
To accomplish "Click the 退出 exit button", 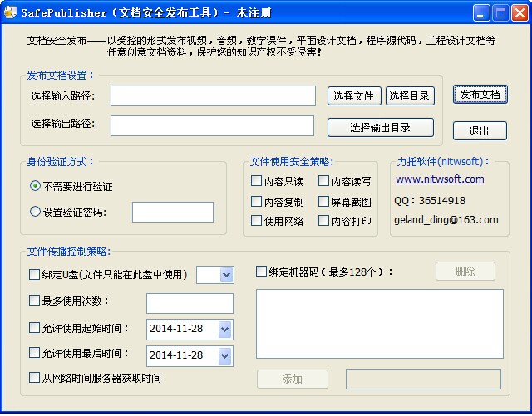I will tap(480, 131).
